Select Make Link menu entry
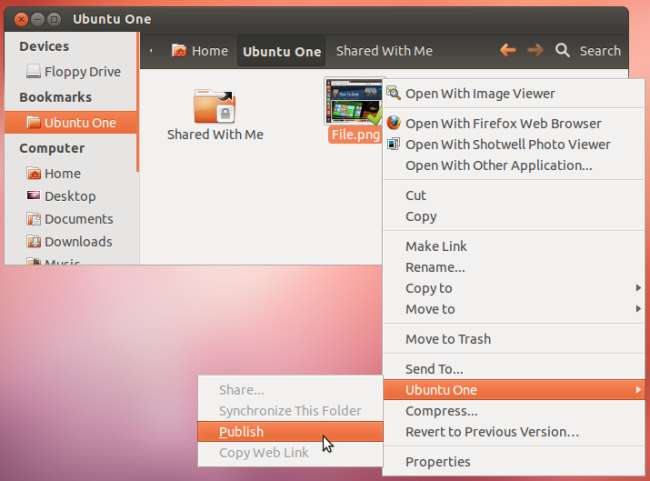 click(514, 246)
